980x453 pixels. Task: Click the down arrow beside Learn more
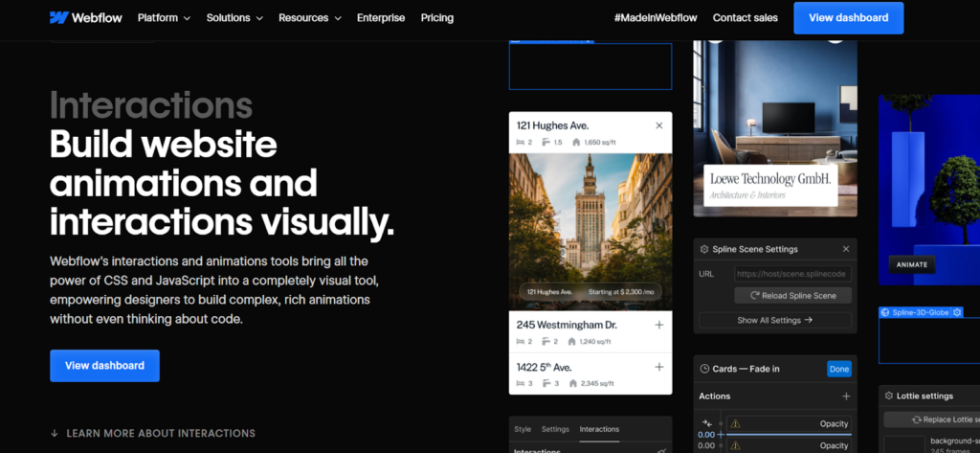coord(55,433)
